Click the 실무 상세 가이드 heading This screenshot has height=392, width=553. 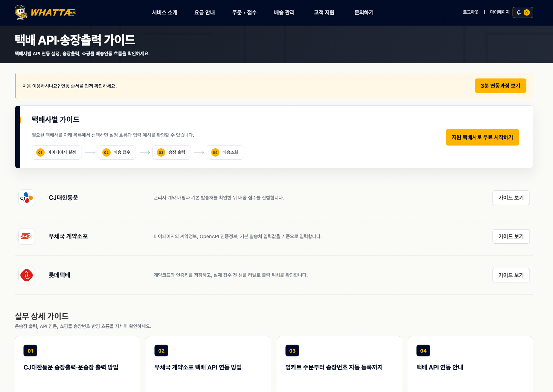[42, 316]
